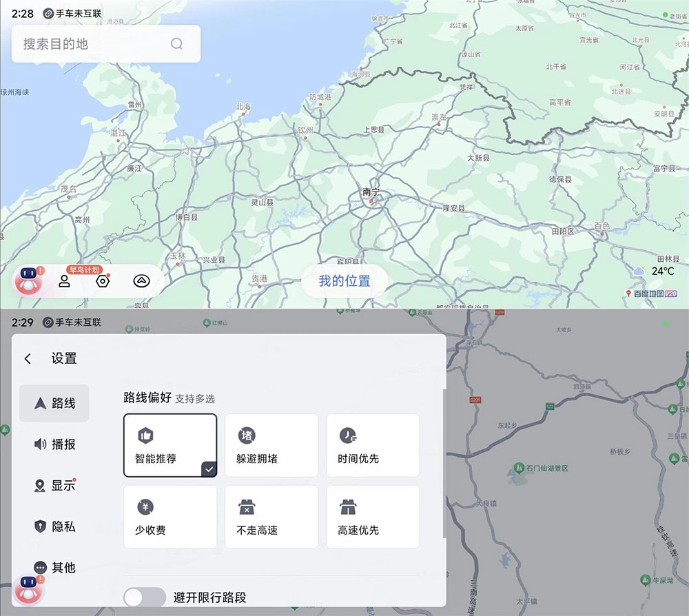Switch to the 播报 settings section
The width and height of the screenshot is (689, 616).
point(55,444)
